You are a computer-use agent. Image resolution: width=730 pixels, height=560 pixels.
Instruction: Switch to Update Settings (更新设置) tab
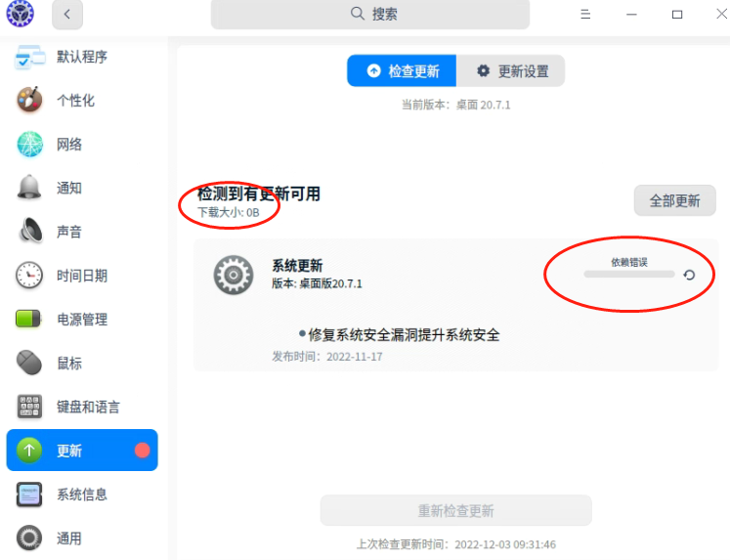click(511, 70)
